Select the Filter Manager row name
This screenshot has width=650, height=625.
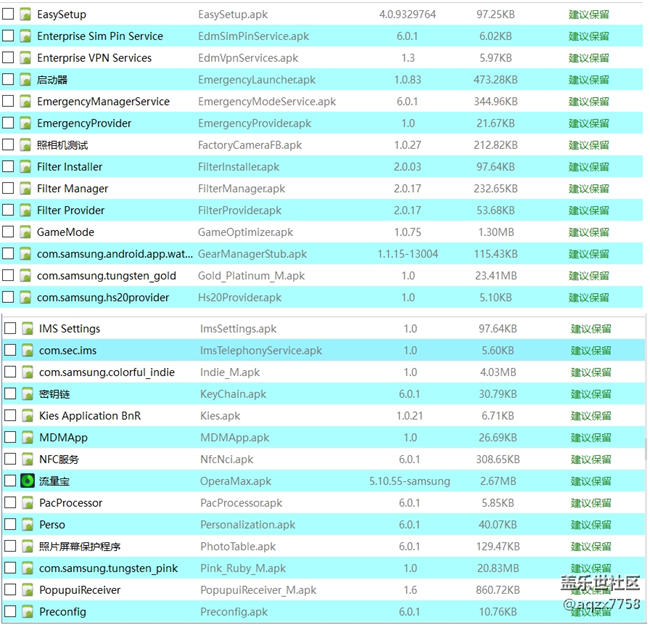[72, 189]
